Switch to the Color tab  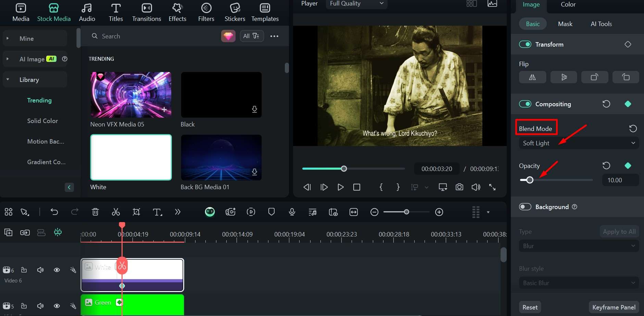click(x=568, y=4)
